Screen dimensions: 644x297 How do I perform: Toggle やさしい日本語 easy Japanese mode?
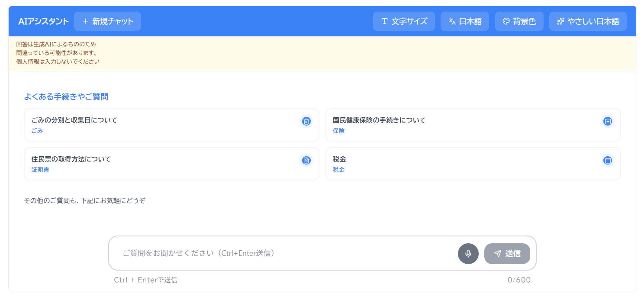pos(588,21)
